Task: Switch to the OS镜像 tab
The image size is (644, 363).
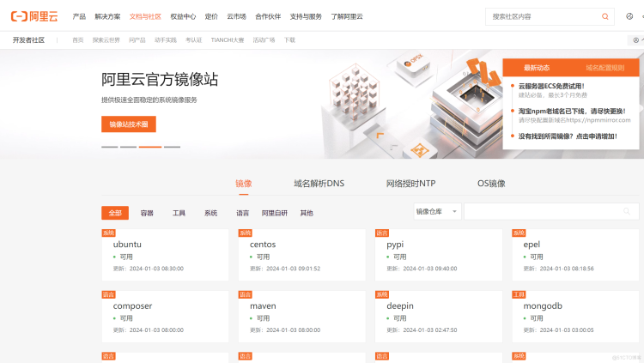Action: pyautogui.click(x=491, y=184)
